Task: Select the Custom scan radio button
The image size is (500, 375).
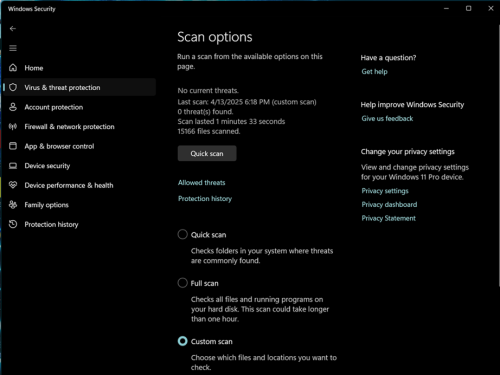Action: [x=182, y=341]
